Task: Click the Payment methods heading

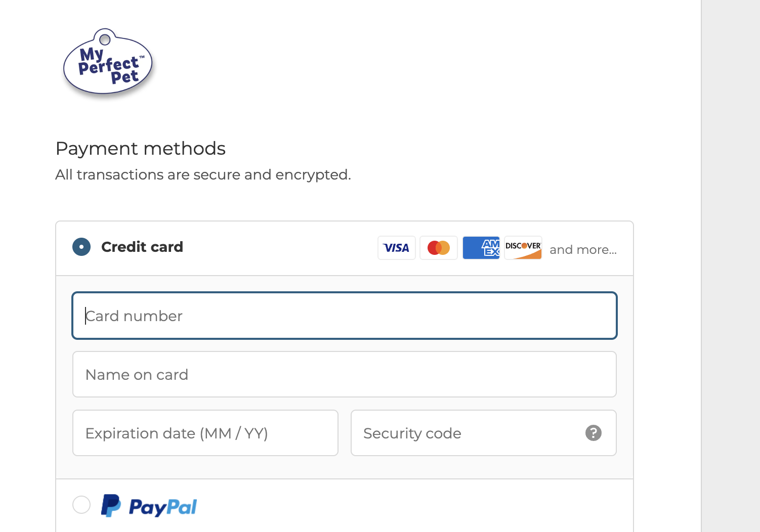Action: 141,149
